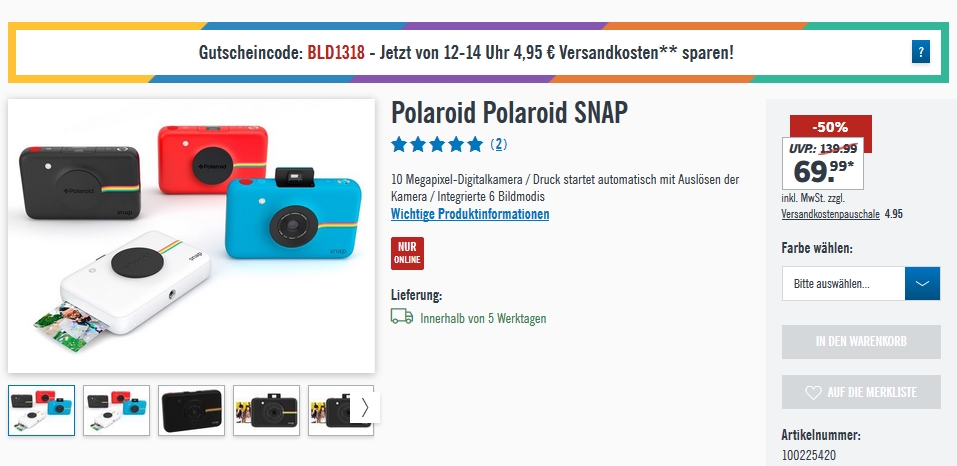The width and height of the screenshot is (957, 466).
Task: Open Wichtige Produktinformationen link
Action: (x=470, y=214)
